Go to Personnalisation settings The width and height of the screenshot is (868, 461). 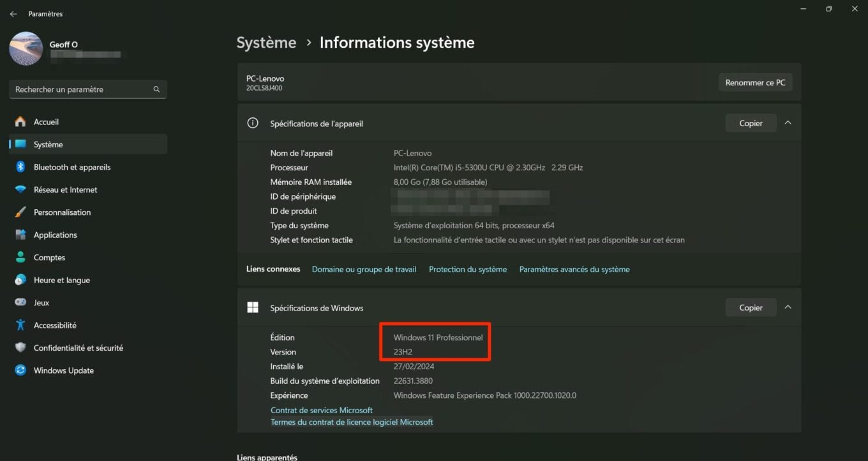tap(88, 212)
